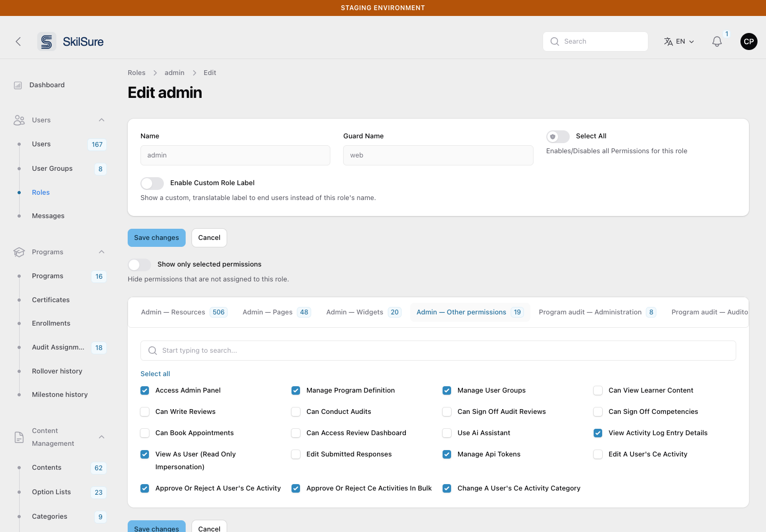Screen dimensions: 766x532
Task: Check the Use Ai Assistant checkbox
Action: click(x=447, y=433)
